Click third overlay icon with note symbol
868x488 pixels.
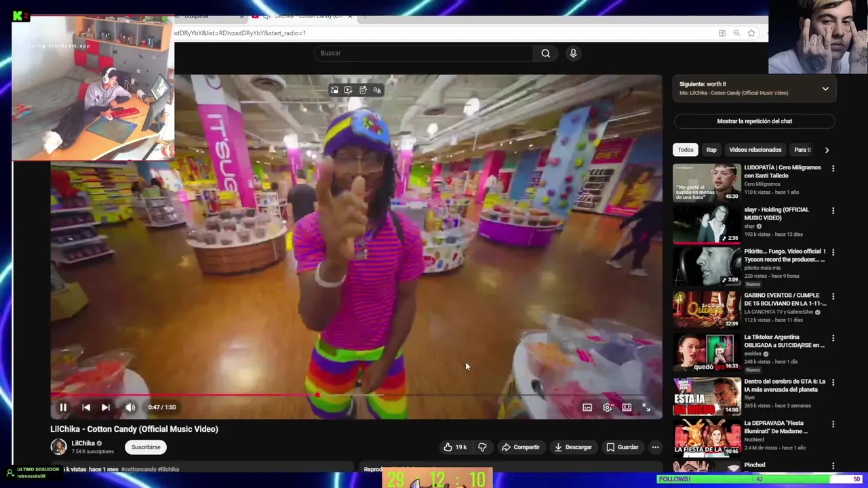point(363,90)
